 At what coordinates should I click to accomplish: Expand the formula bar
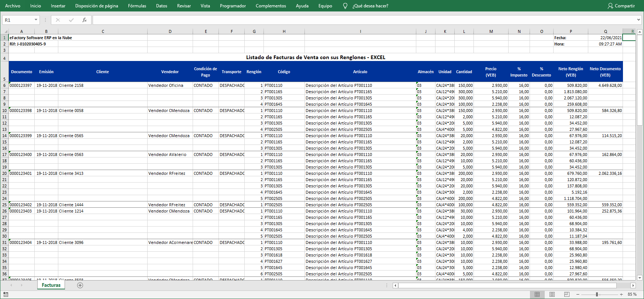coord(638,20)
